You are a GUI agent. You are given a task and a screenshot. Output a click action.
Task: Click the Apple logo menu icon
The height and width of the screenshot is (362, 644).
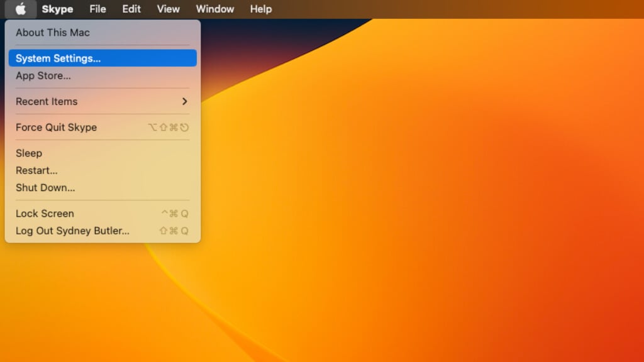click(21, 9)
